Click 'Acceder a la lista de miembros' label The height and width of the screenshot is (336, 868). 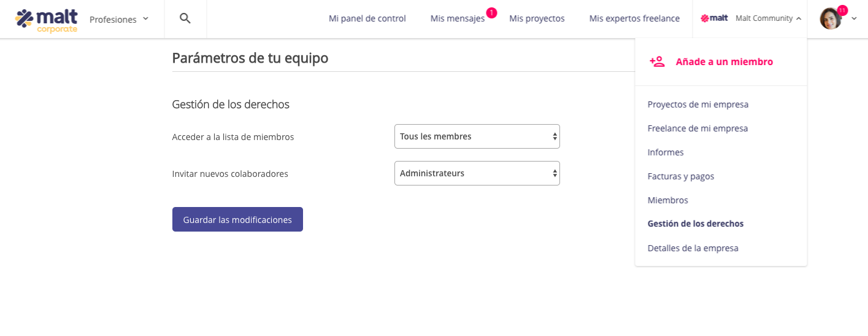(233, 137)
